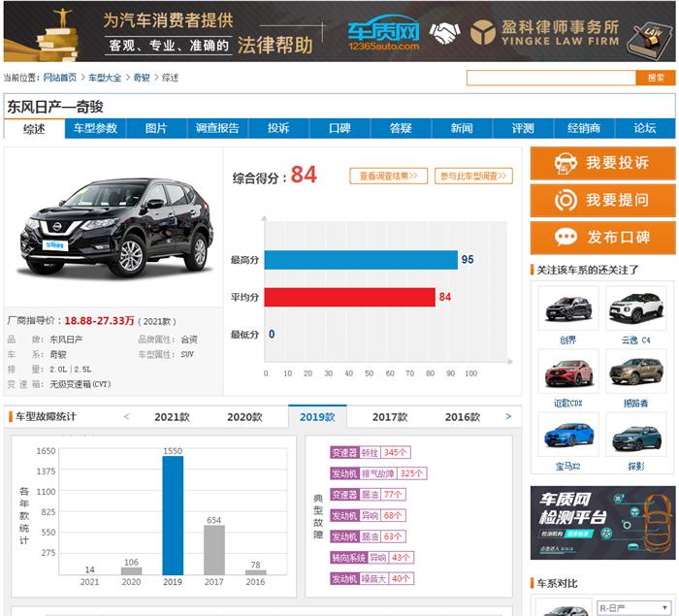Click the Yingke Law Firm logo

coord(545,32)
